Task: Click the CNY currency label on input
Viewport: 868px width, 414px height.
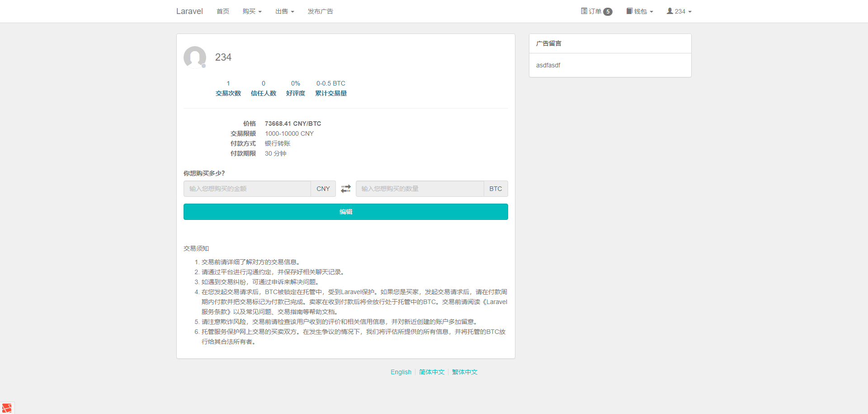Action: [x=323, y=189]
